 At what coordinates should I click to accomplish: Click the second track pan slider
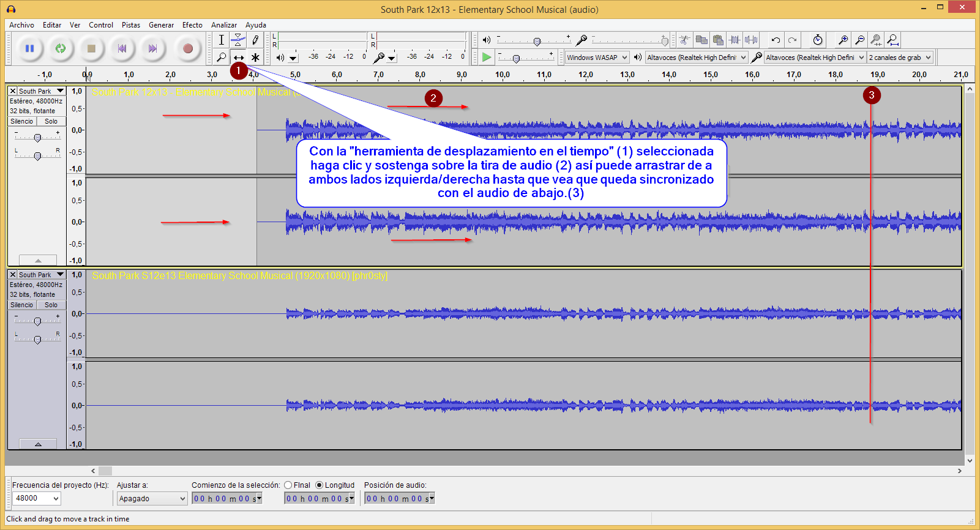tap(37, 340)
